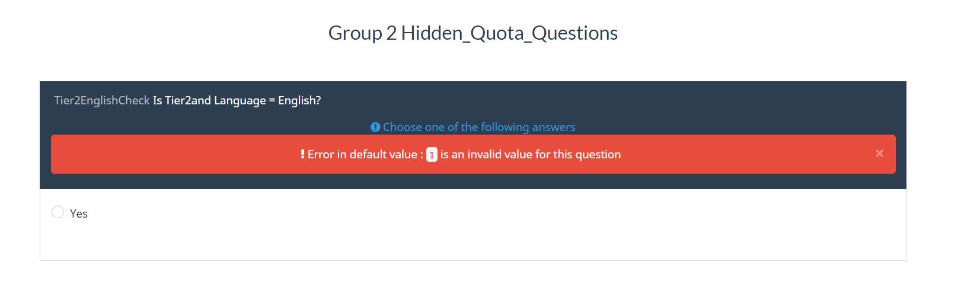Dismiss the error alert with the × icon

(x=879, y=154)
